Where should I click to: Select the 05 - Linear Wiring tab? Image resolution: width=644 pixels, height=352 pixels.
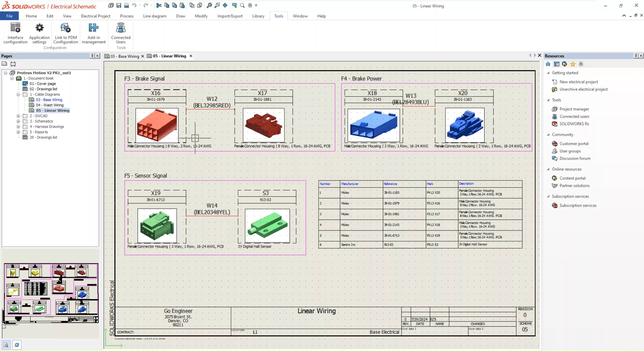pos(169,56)
